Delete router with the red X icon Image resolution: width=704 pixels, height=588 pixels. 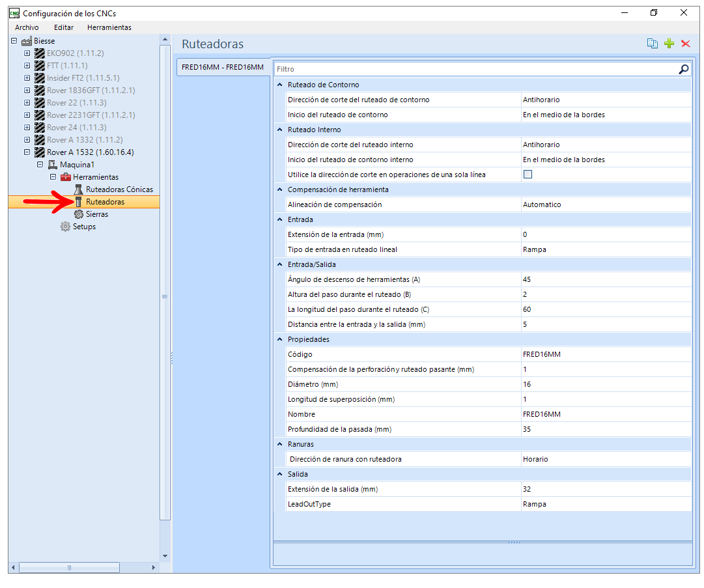pos(685,44)
